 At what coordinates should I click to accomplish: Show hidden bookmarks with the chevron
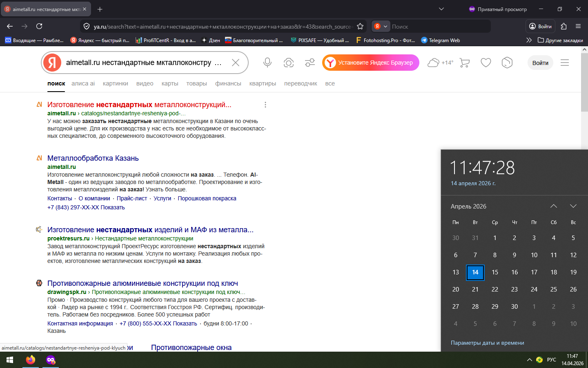pyautogui.click(x=529, y=40)
